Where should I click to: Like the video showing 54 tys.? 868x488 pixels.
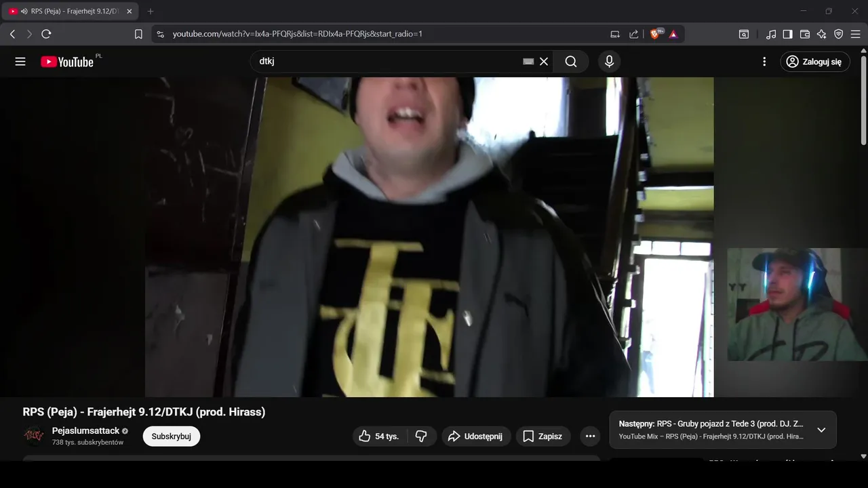pyautogui.click(x=380, y=436)
